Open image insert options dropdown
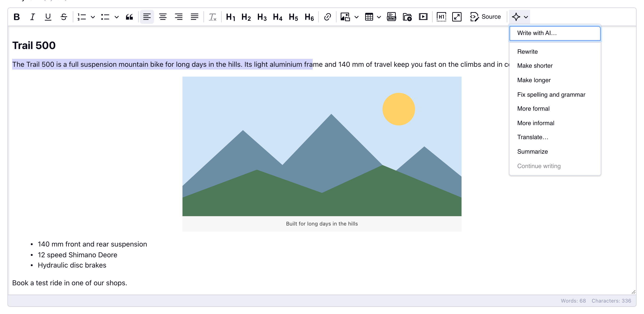Image resolution: width=644 pixels, height=314 pixels. pos(357,17)
